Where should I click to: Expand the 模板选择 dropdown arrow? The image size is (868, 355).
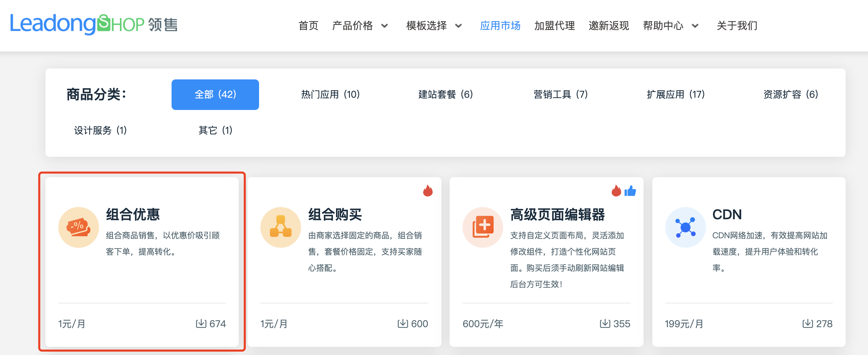[458, 26]
